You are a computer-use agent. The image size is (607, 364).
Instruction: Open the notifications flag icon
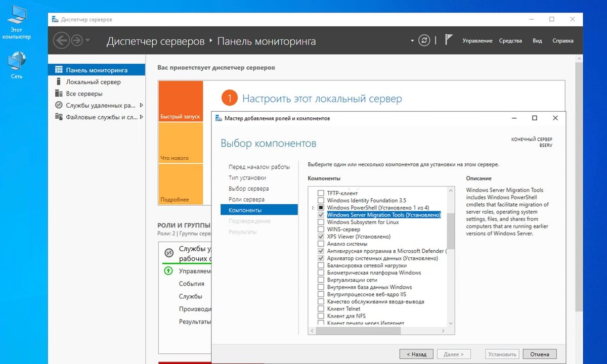pos(448,39)
